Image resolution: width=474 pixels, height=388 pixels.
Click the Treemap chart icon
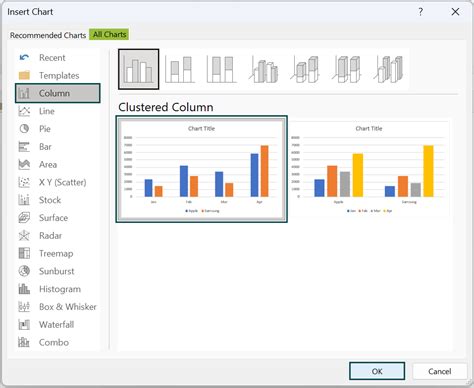tap(24, 253)
